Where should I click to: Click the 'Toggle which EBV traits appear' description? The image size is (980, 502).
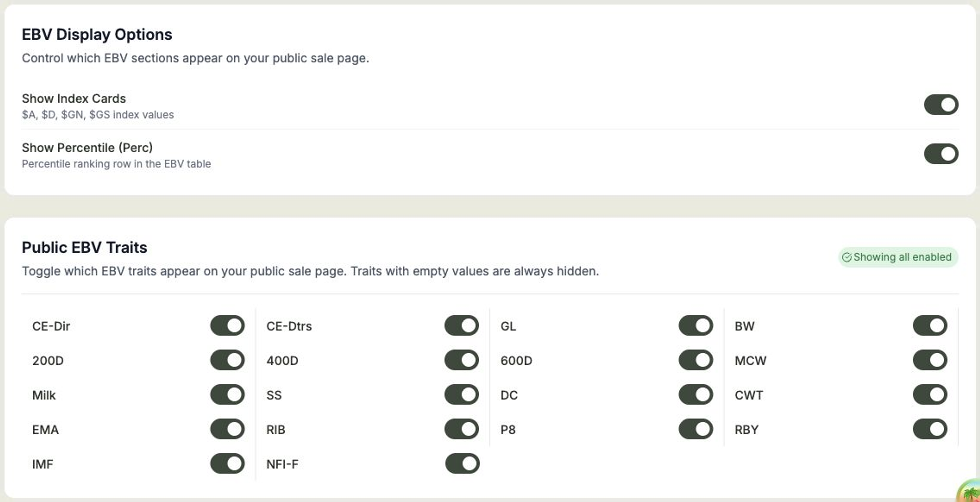coord(311,271)
